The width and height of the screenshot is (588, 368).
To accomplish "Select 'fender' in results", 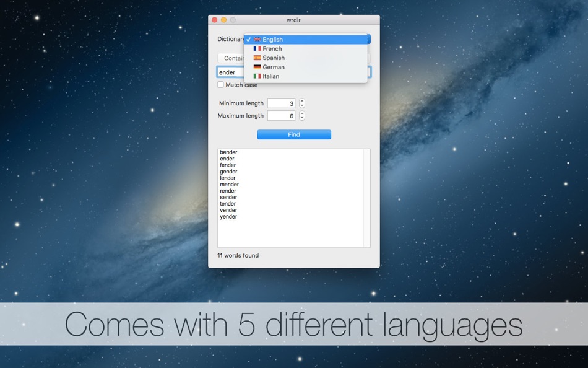I will (228, 165).
